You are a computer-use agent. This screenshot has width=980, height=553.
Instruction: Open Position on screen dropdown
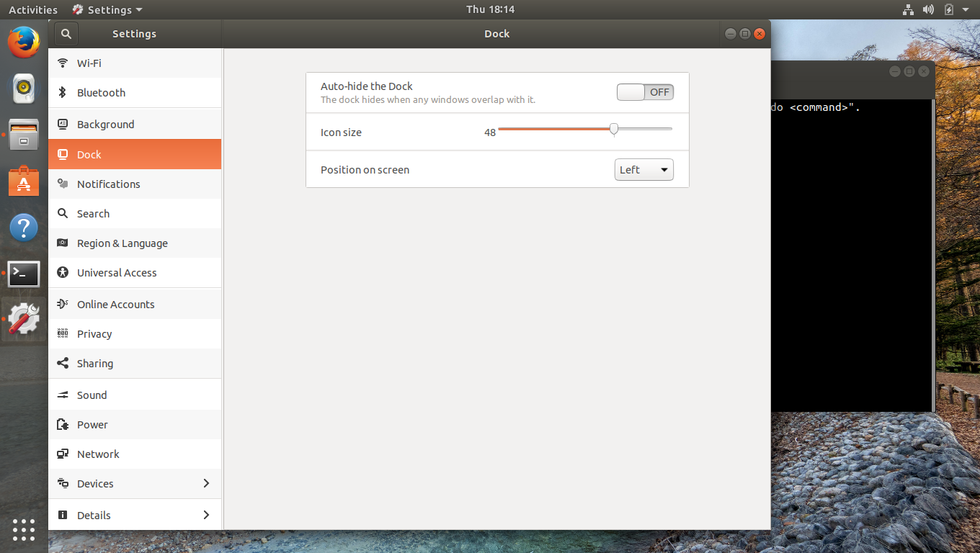[x=643, y=170]
